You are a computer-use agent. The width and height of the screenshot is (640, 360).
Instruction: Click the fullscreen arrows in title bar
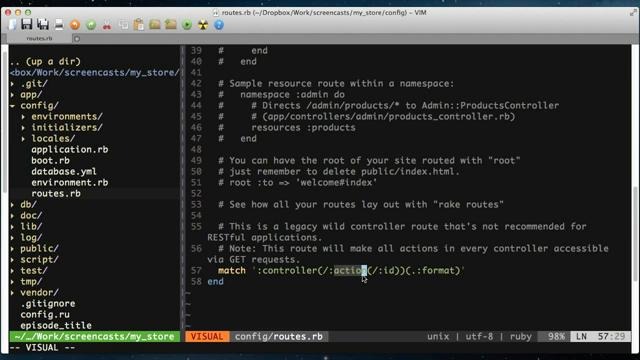coord(633,13)
